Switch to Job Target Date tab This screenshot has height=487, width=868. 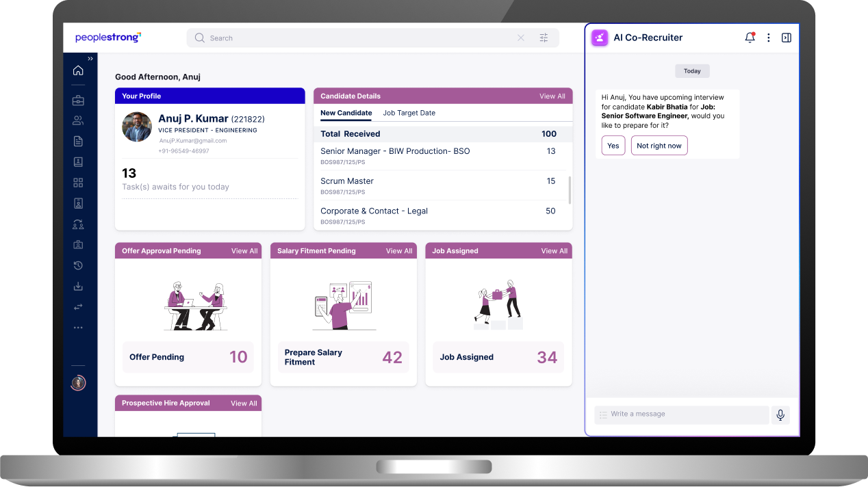(x=409, y=113)
